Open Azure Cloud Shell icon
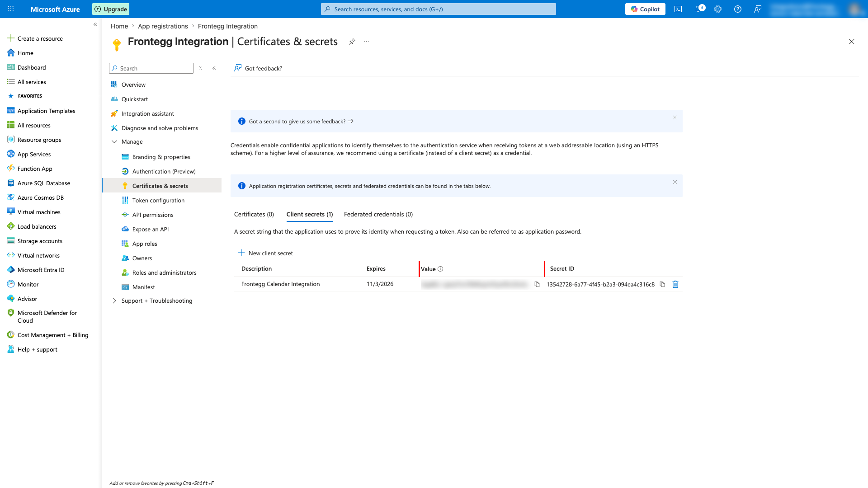868x488 pixels. [x=678, y=9]
